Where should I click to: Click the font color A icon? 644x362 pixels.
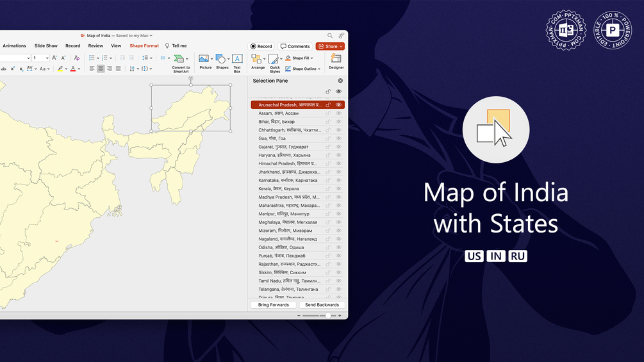click(x=73, y=69)
